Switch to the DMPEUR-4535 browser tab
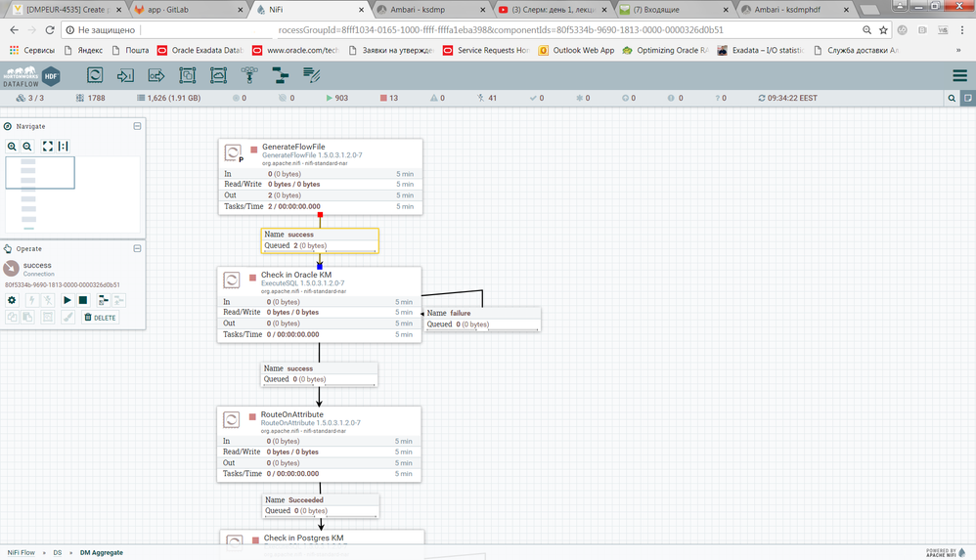Viewport: 976px width, 560px height. [x=67, y=10]
